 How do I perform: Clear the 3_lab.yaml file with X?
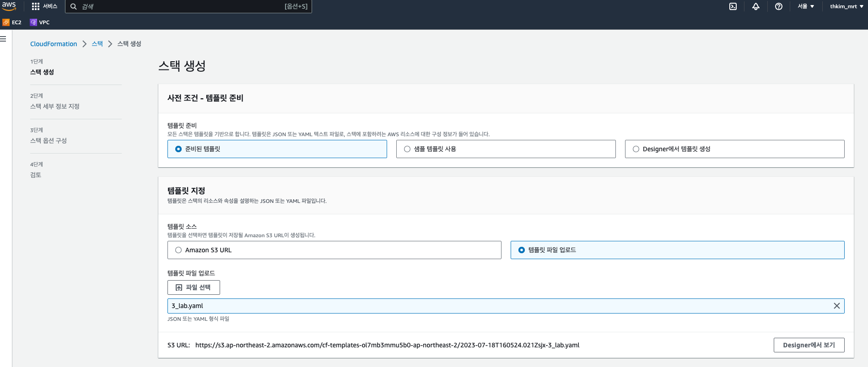(837, 306)
